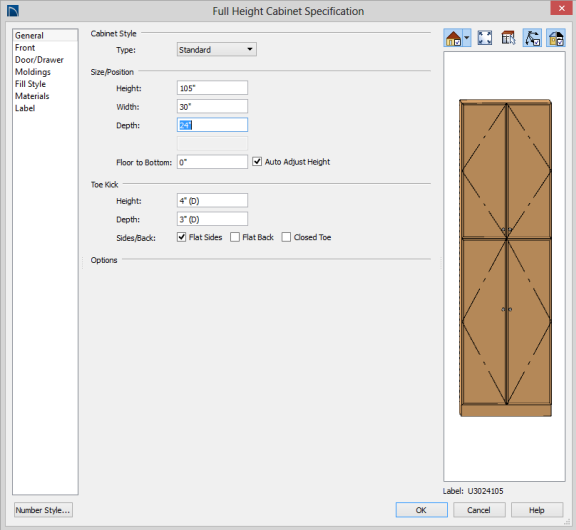Viewport: 576px width, 530px height.
Task: Click the cabinet 3D preview image
Action: click(x=505, y=258)
